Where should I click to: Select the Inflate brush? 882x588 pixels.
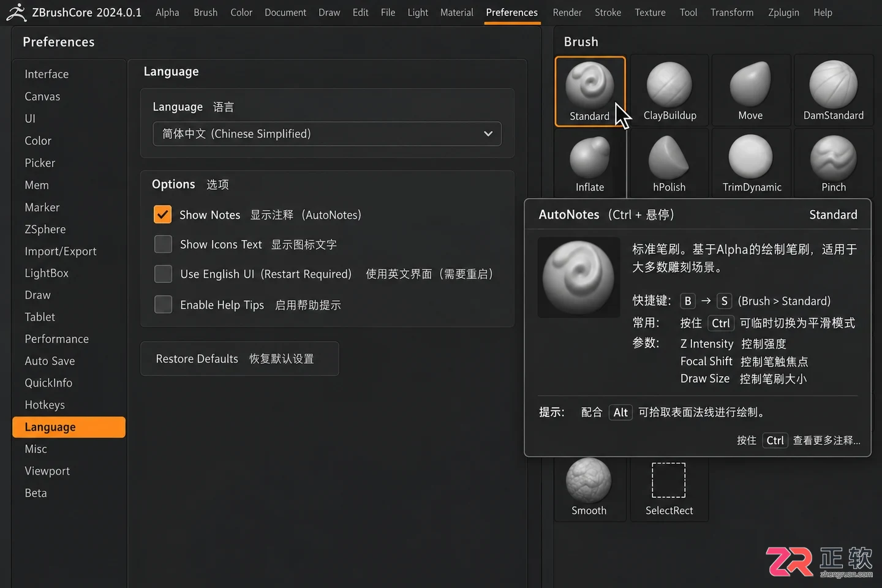(x=590, y=164)
